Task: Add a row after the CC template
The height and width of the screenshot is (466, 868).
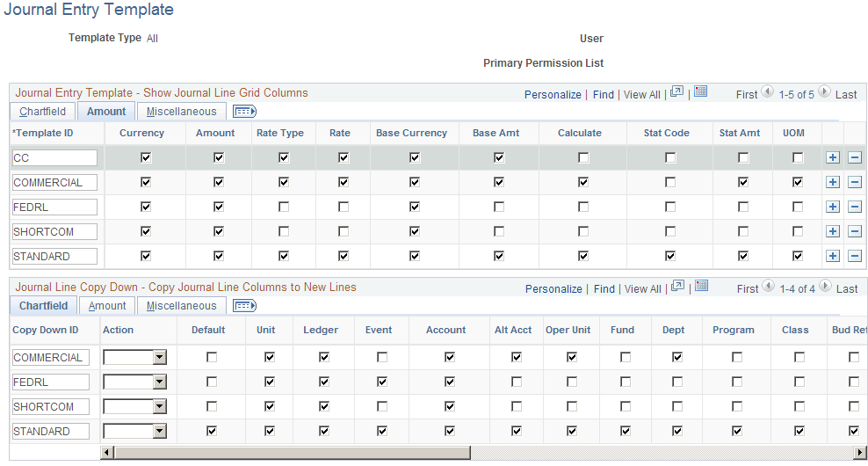Action: (x=833, y=157)
